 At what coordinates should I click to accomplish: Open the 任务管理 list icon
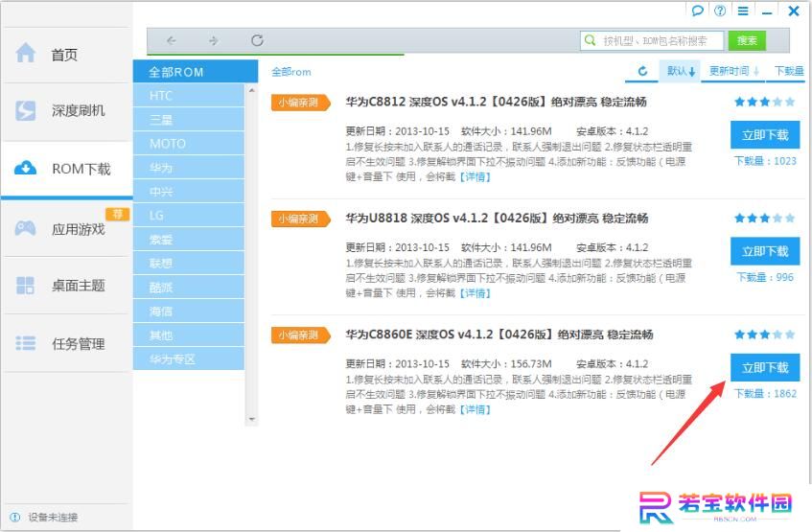tap(25, 343)
